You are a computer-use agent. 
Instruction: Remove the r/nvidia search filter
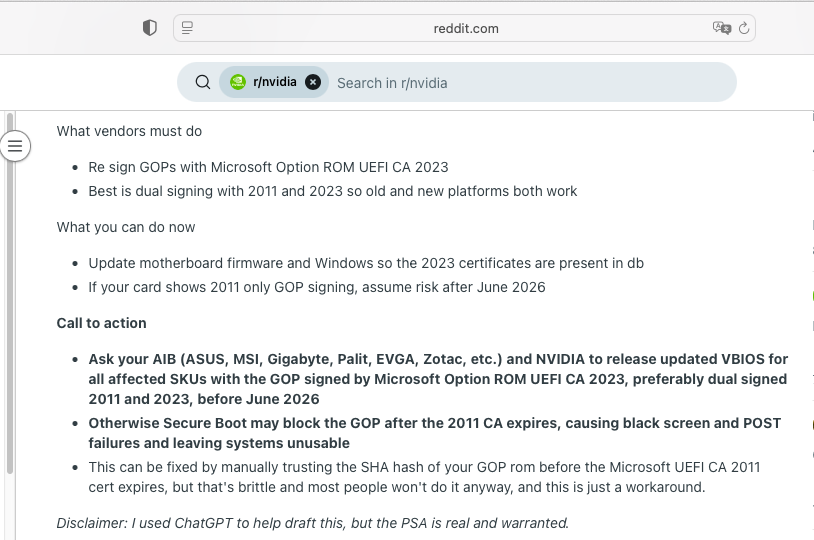(x=313, y=82)
